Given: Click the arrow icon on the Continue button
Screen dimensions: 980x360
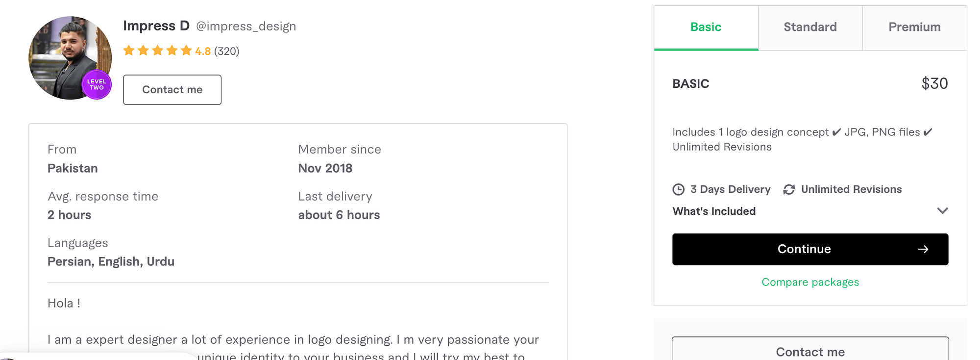Looking at the screenshot, I should tap(923, 249).
